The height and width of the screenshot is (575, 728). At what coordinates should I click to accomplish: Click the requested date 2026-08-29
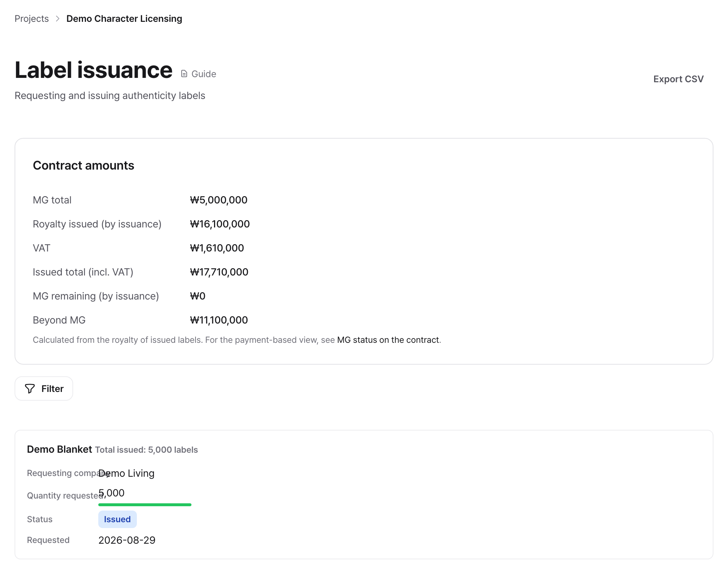pos(127,540)
